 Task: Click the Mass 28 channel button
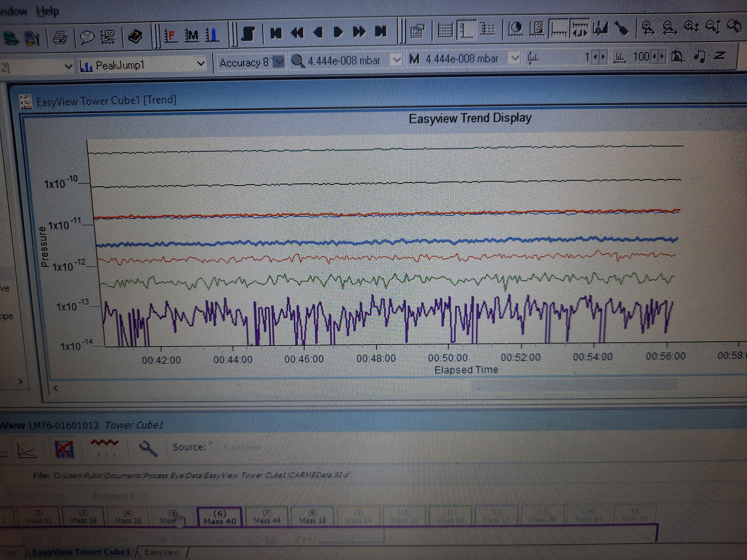coord(128,517)
